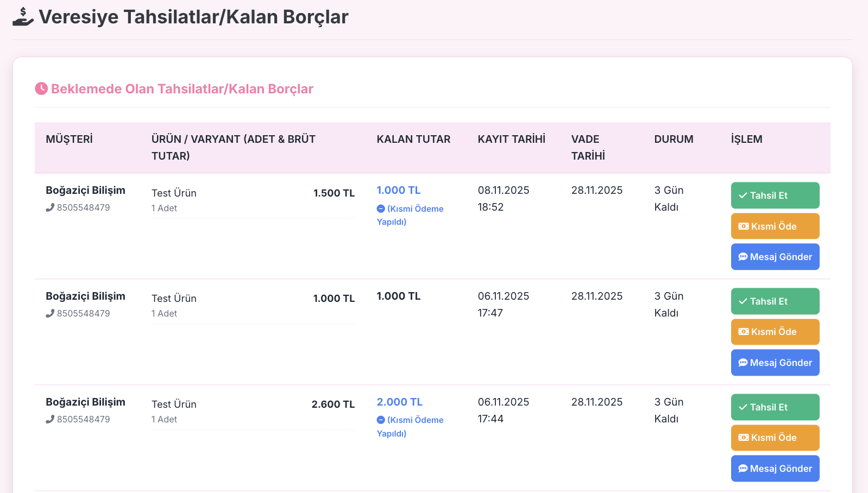Viewport: 868px width, 493px height.
Task: Collect payment for the 17:47 record
Action: tap(775, 301)
